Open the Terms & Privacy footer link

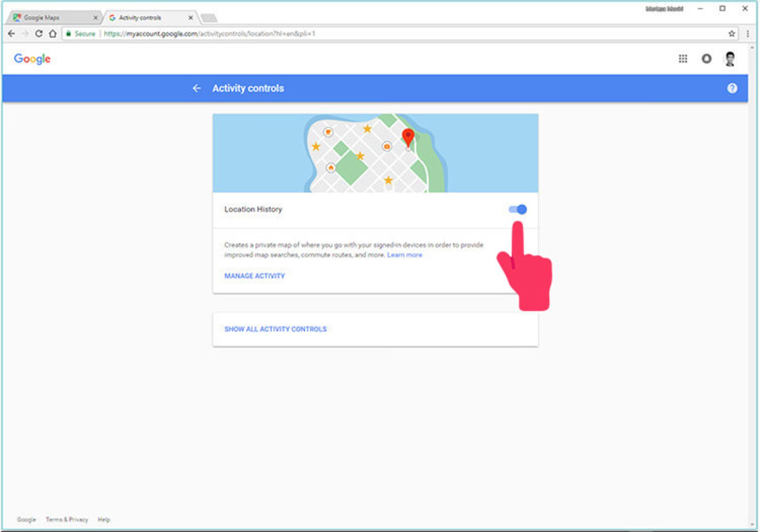(x=66, y=519)
